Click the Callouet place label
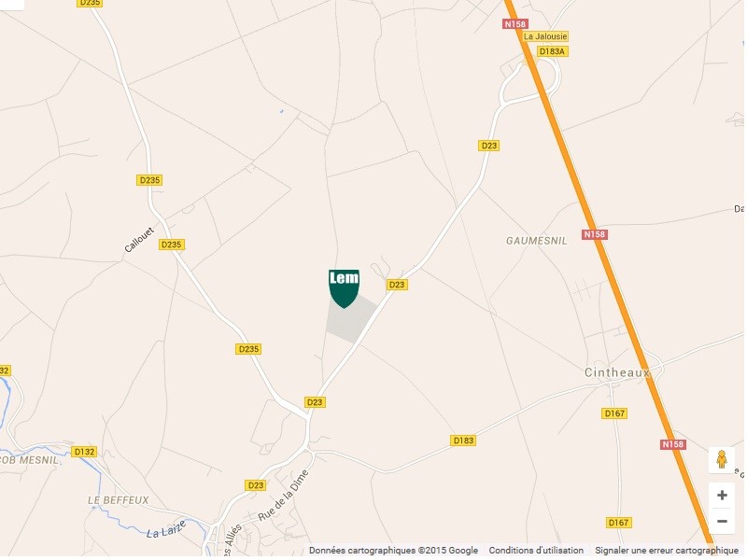Screen dimensions: 747x560 point(139,241)
